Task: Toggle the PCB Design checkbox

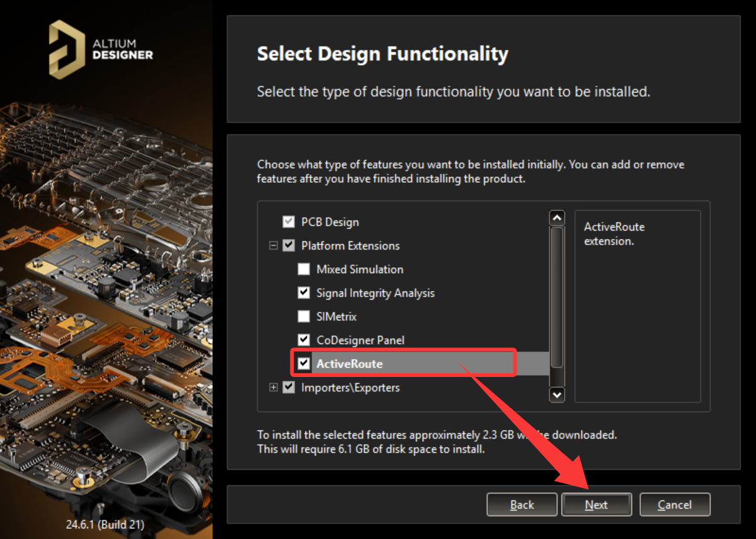Action: [289, 222]
